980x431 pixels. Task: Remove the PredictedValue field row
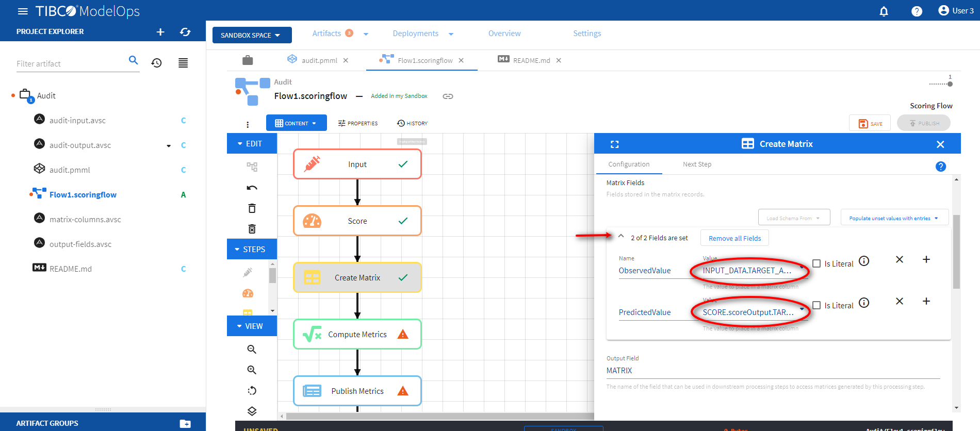pyautogui.click(x=899, y=301)
